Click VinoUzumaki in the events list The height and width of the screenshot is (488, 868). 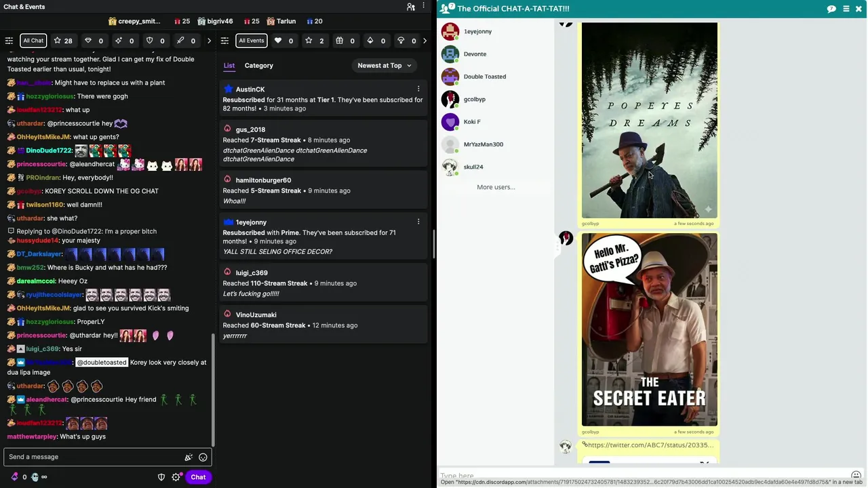[x=256, y=315]
